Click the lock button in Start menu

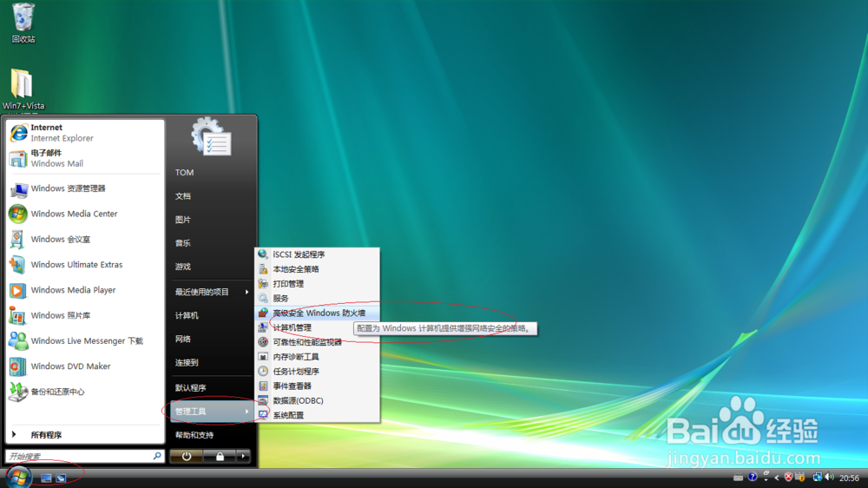point(220,457)
